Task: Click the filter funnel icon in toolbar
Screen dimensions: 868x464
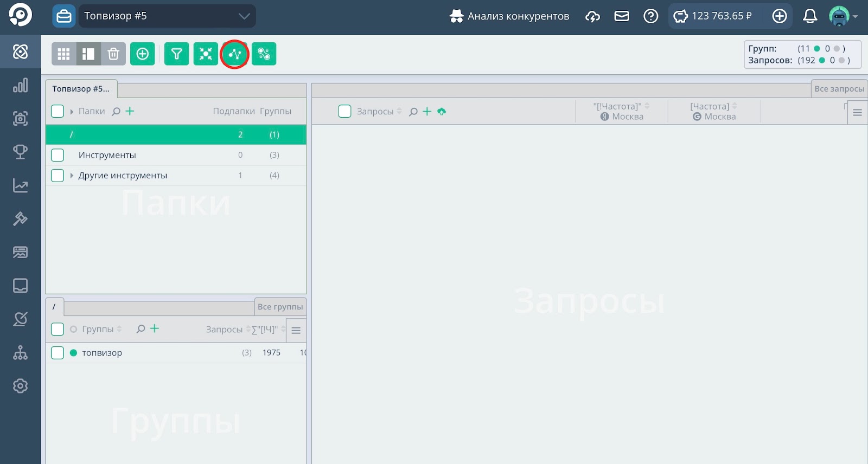Action: (x=176, y=54)
